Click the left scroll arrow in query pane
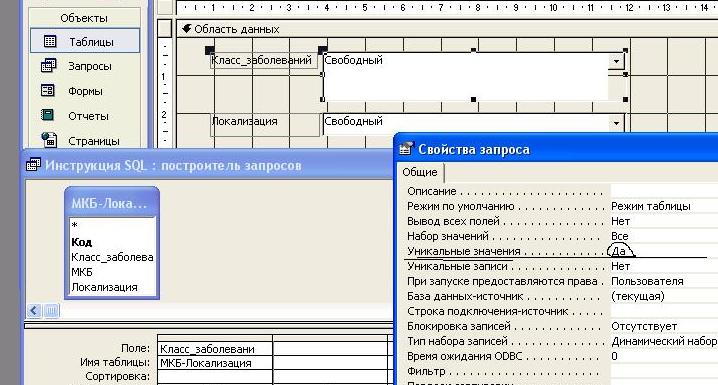718x385 pixels. point(34,311)
